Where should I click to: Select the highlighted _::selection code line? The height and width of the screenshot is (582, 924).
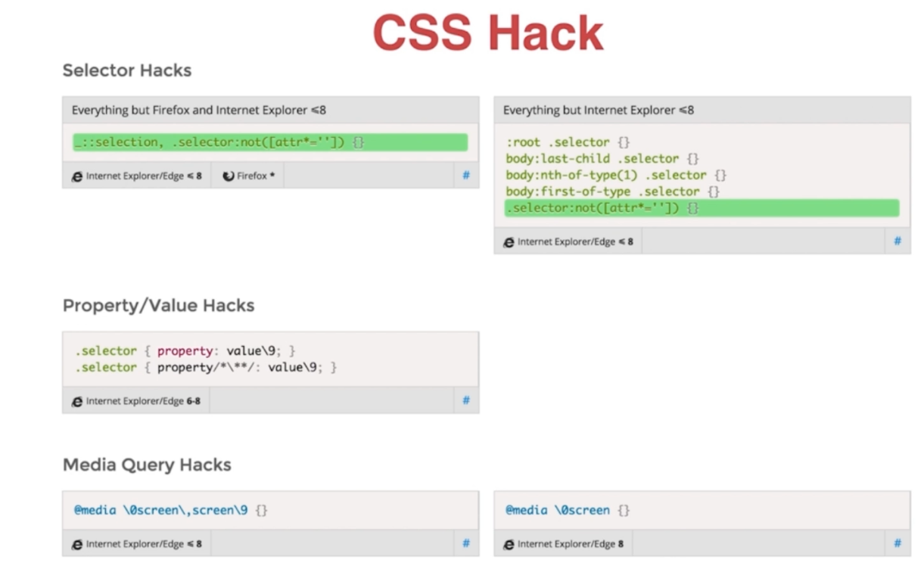(219, 142)
